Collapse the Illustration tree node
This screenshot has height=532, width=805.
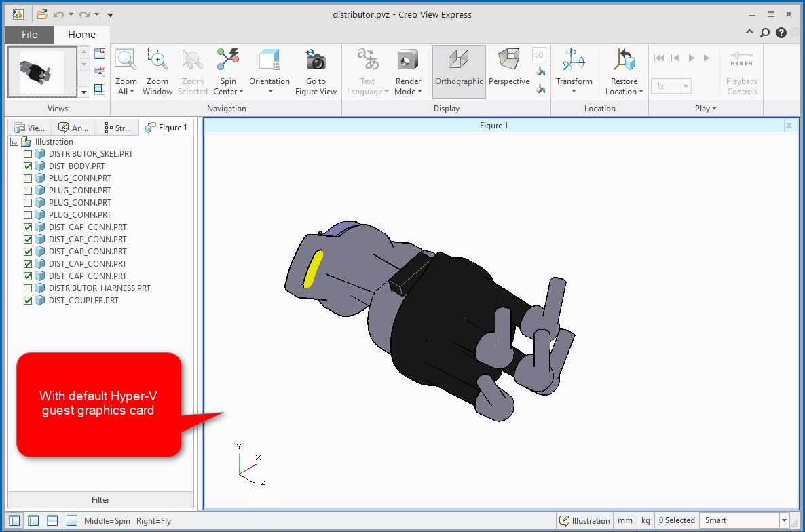[x=14, y=142]
